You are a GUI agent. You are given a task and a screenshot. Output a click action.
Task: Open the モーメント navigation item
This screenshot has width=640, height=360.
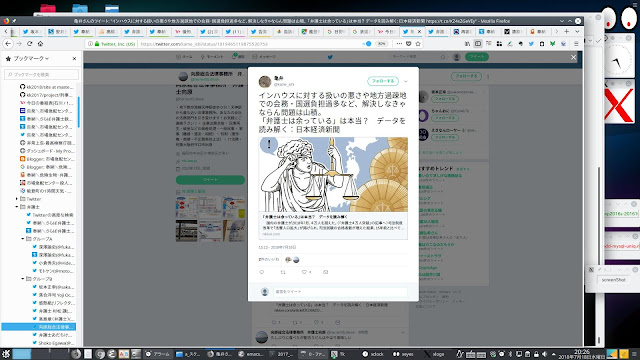212,57
